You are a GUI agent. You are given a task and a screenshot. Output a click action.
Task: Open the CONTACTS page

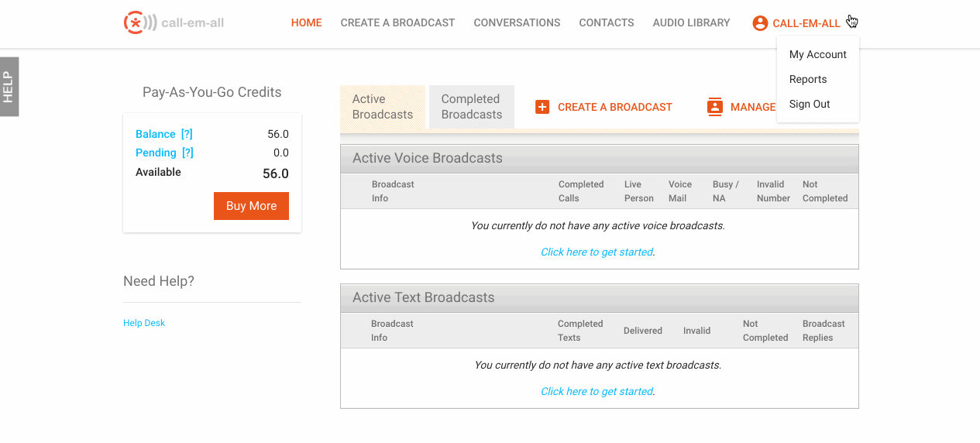point(607,23)
